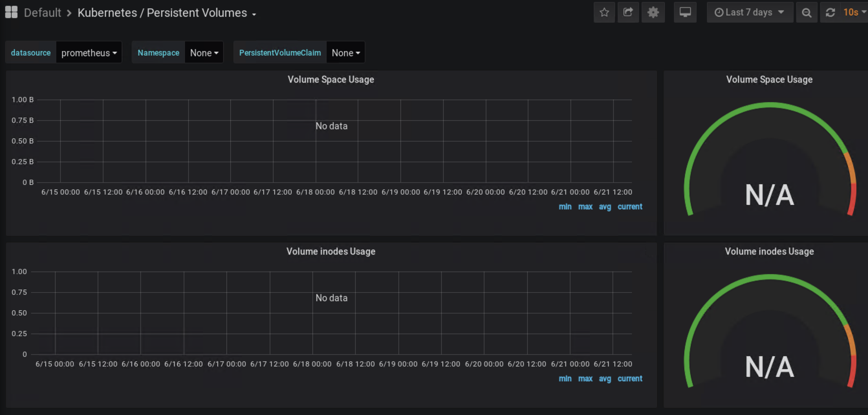Image resolution: width=868 pixels, height=415 pixels.
Task: Change the 10s auto-refresh interval
Action: click(x=853, y=13)
